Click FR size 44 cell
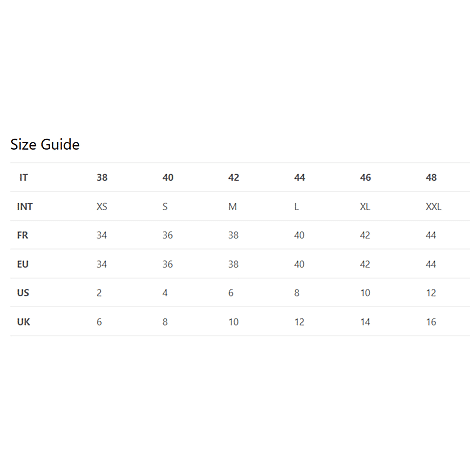The height and width of the screenshot is (470, 470). coord(431,235)
